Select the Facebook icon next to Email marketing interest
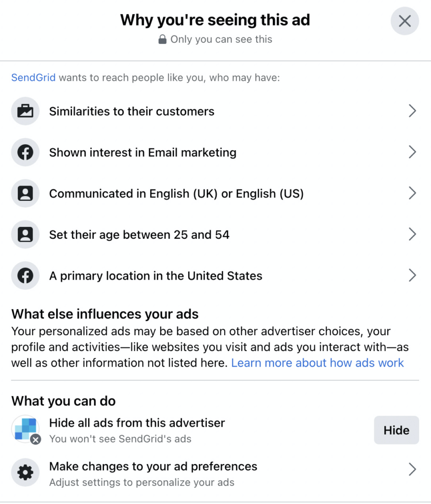Viewport: 431px width, 504px height. (25, 152)
